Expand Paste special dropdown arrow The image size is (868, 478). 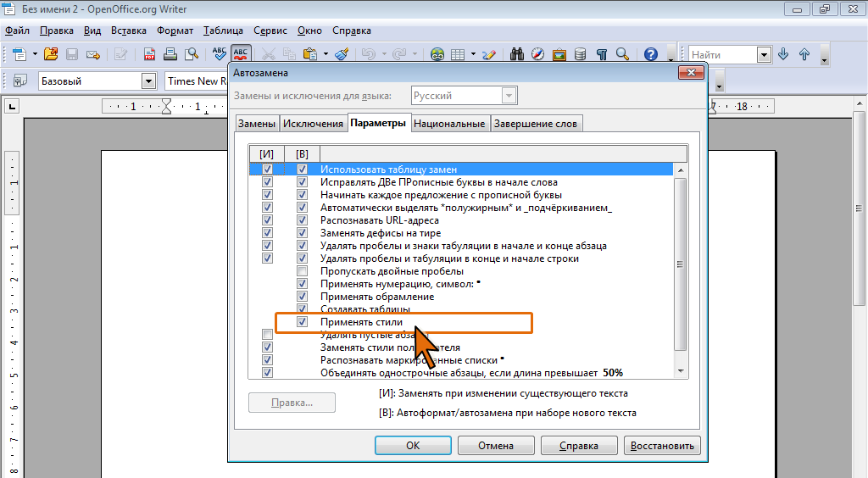[325, 54]
